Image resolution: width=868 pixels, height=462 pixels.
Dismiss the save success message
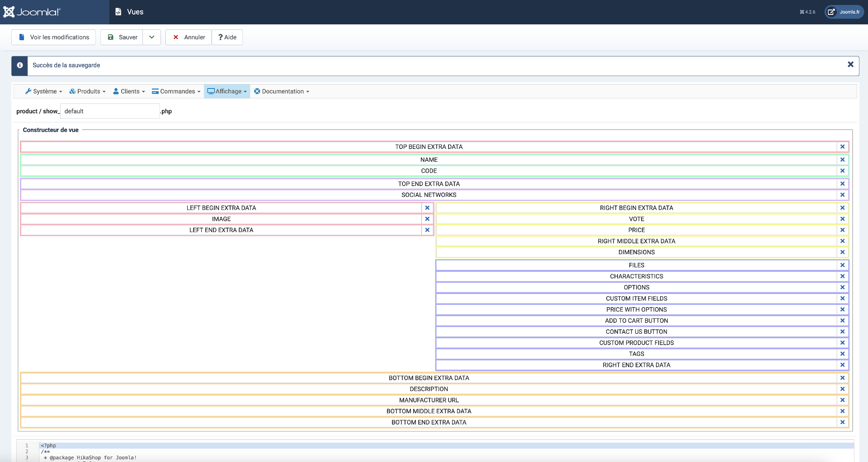850,65
